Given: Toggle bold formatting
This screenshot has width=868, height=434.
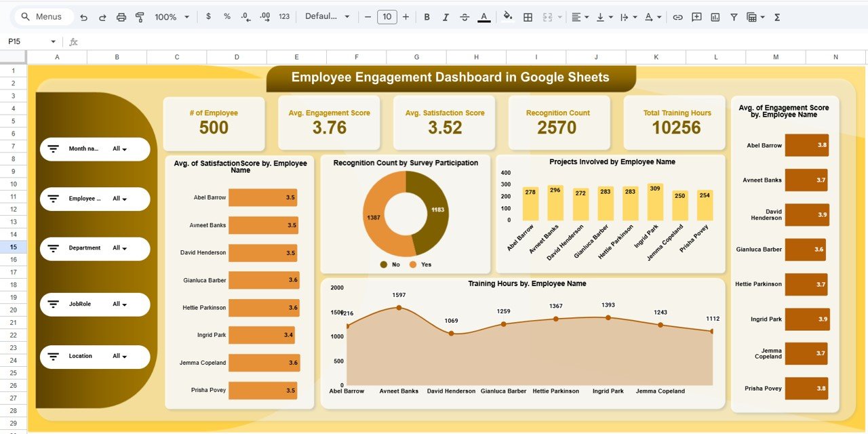Looking at the screenshot, I should pos(427,16).
